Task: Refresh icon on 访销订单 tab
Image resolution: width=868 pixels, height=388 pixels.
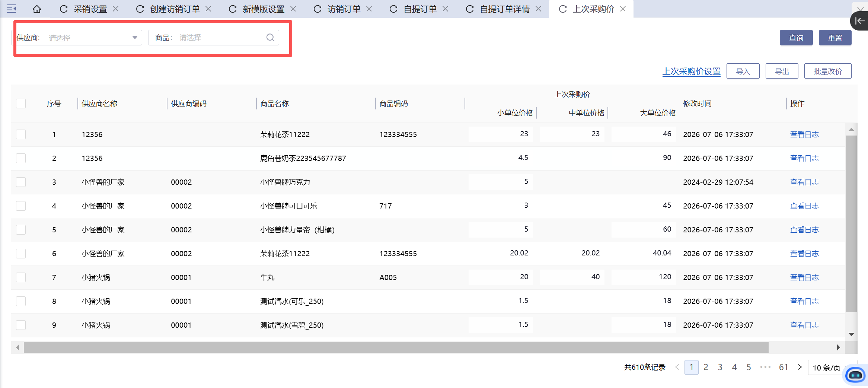Action: pyautogui.click(x=317, y=9)
